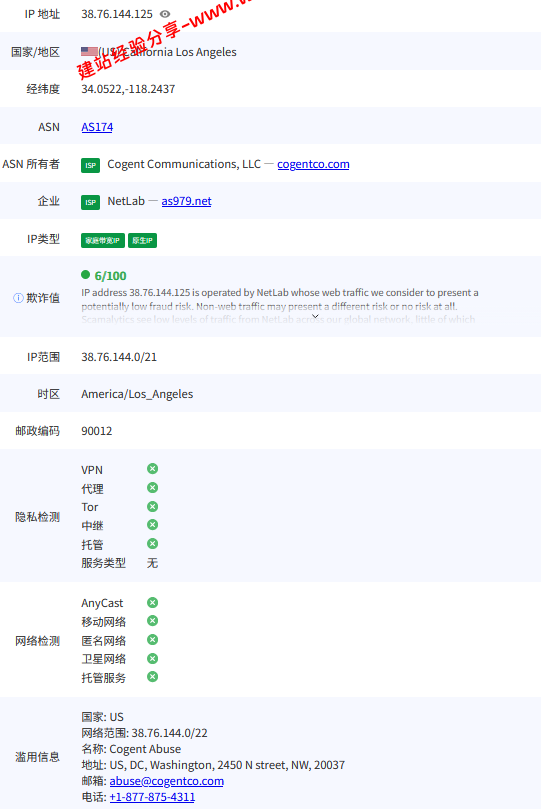Click the fraud risk description paragraph

click(280, 306)
